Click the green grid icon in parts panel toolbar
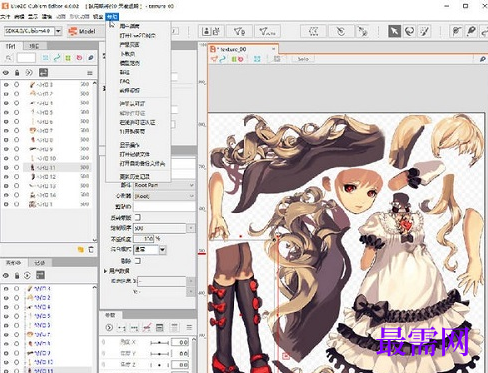The height and width of the screenshot is (373, 488). tap(68, 58)
